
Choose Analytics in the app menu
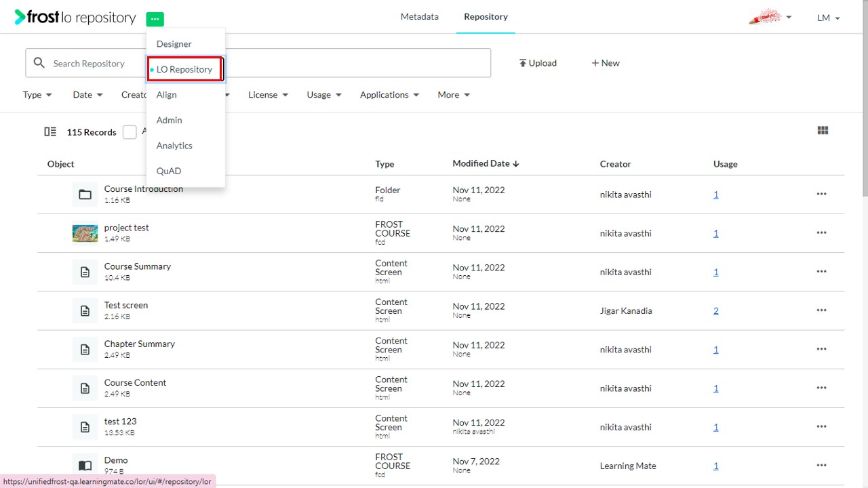click(x=174, y=146)
